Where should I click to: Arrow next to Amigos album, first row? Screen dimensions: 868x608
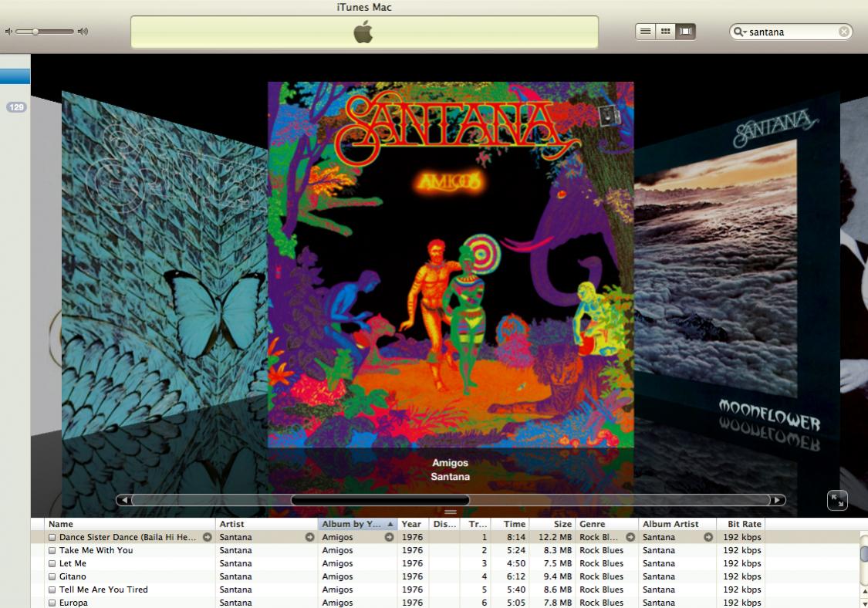pos(389,537)
